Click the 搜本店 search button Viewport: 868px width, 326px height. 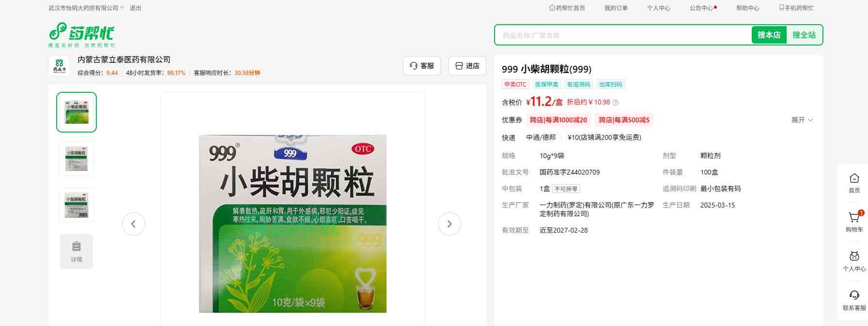(769, 35)
